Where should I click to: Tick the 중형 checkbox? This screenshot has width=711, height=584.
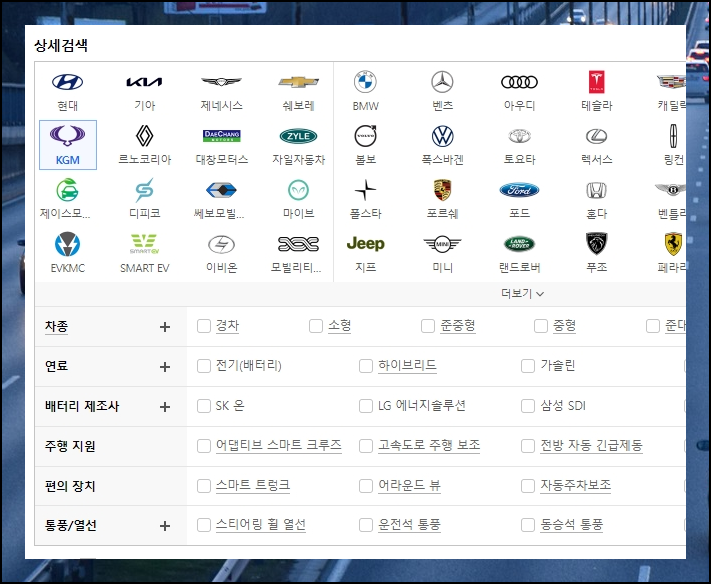[x=541, y=326]
